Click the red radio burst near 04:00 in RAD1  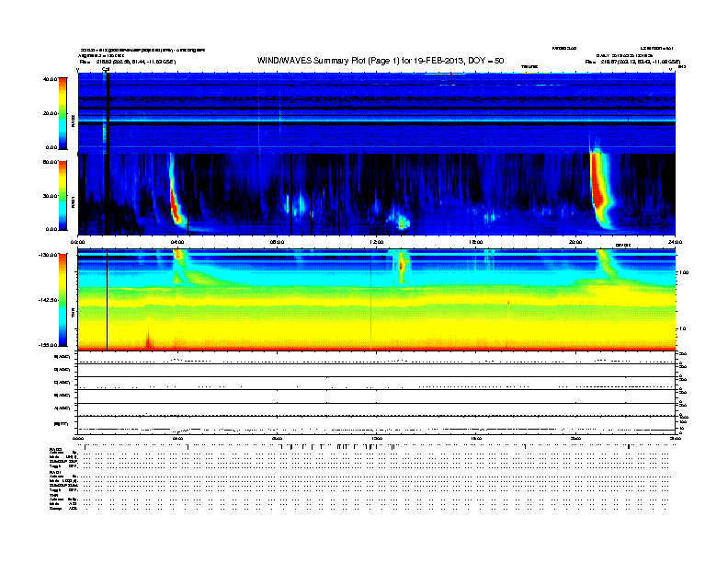[175, 202]
